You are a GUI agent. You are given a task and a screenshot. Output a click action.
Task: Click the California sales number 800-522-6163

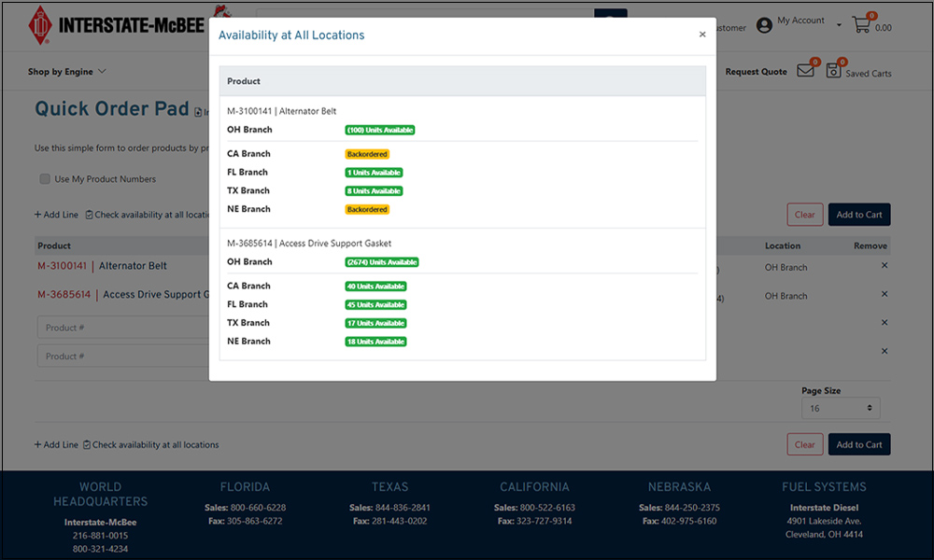(547, 508)
